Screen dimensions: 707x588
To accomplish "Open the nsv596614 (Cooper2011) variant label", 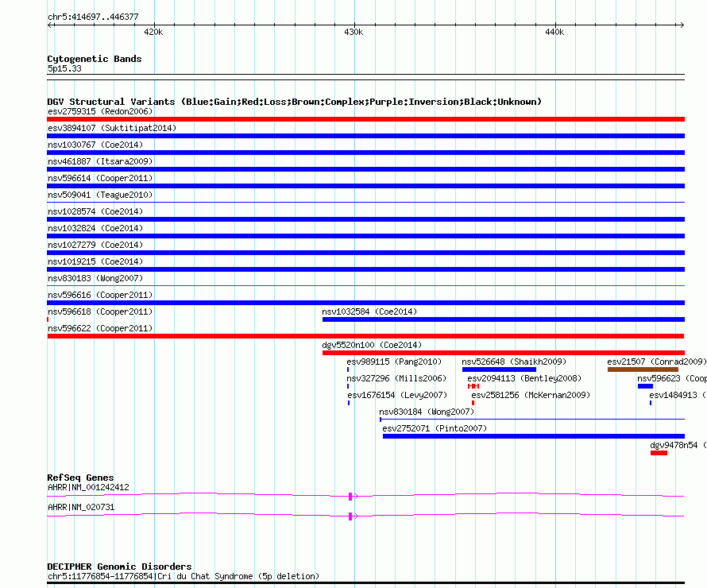I will [x=100, y=178].
